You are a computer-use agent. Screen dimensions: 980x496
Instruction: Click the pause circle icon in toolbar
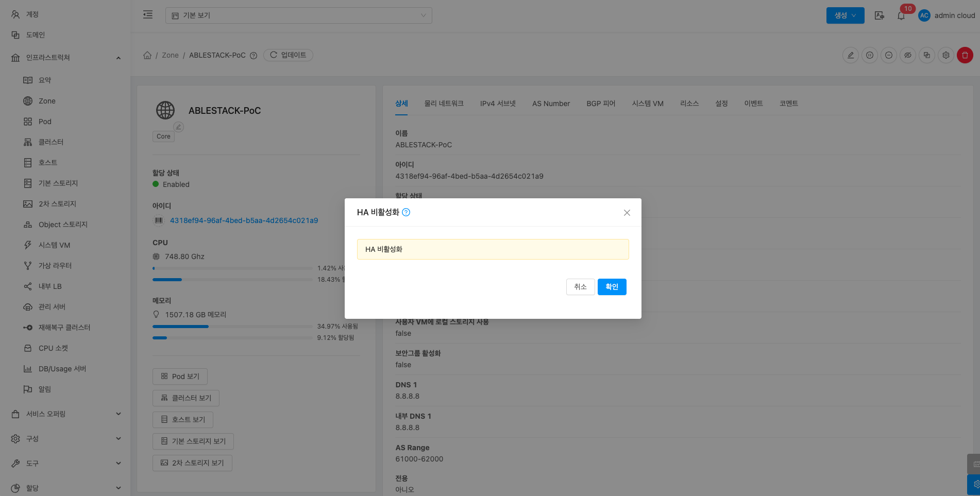tap(869, 55)
